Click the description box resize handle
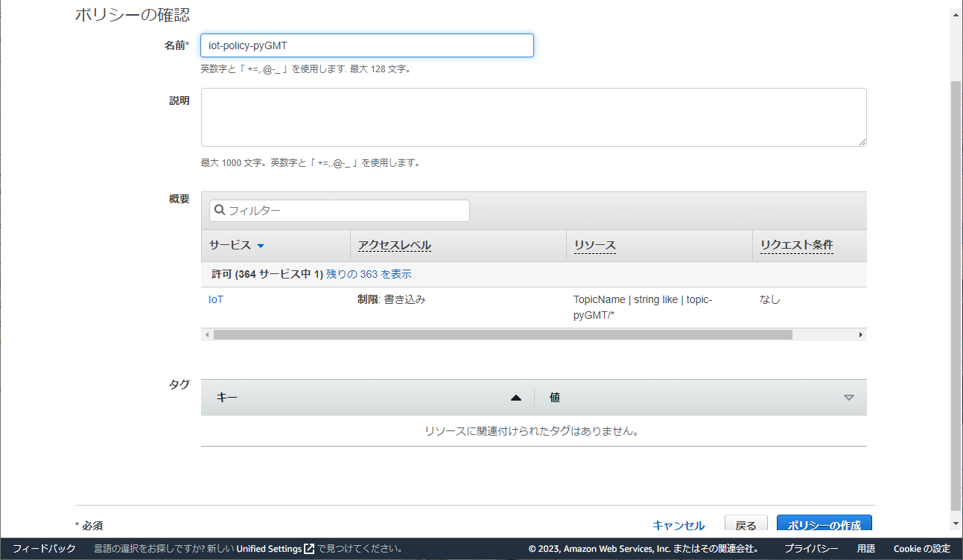This screenshot has height=560, width=963. 862,141
